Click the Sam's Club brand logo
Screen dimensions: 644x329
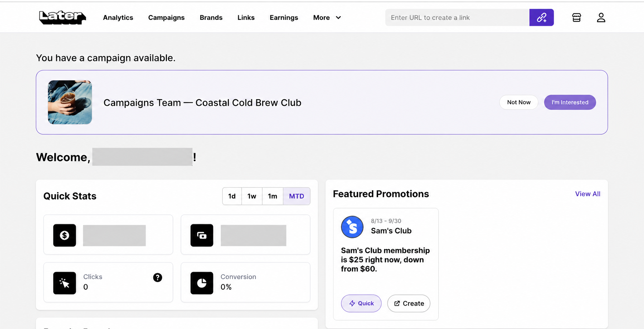coord(352,227)
